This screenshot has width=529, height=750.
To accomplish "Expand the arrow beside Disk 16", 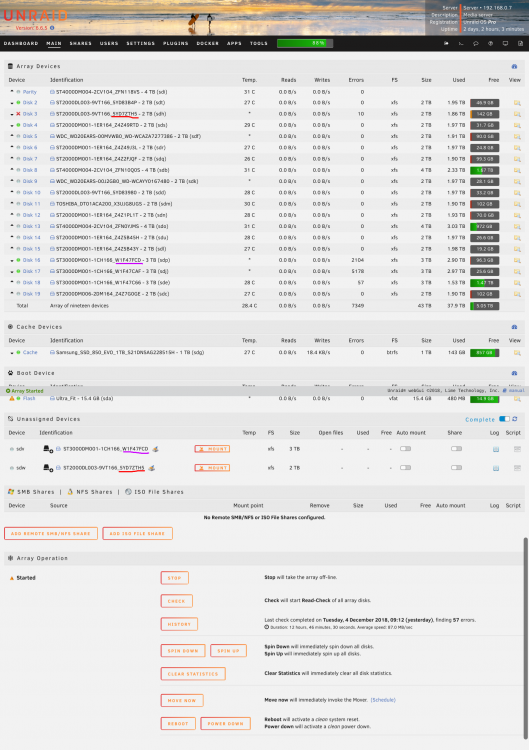I will [x=12, y=261].
